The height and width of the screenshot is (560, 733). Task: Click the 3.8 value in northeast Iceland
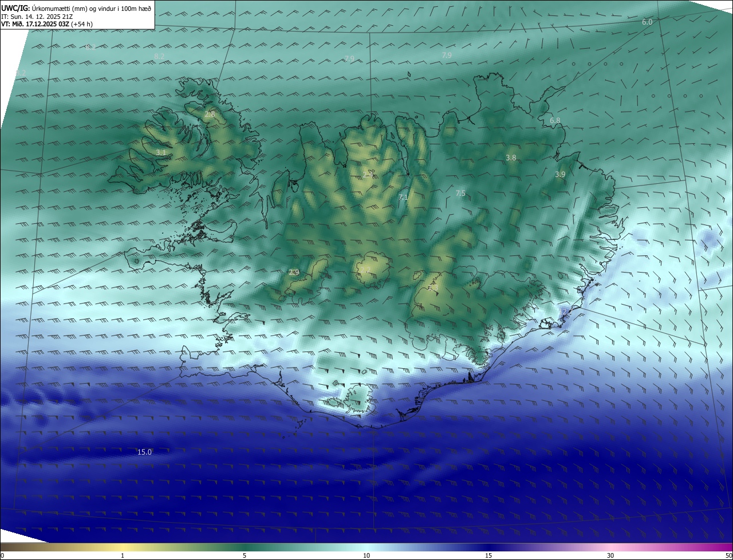pos(511,157)
